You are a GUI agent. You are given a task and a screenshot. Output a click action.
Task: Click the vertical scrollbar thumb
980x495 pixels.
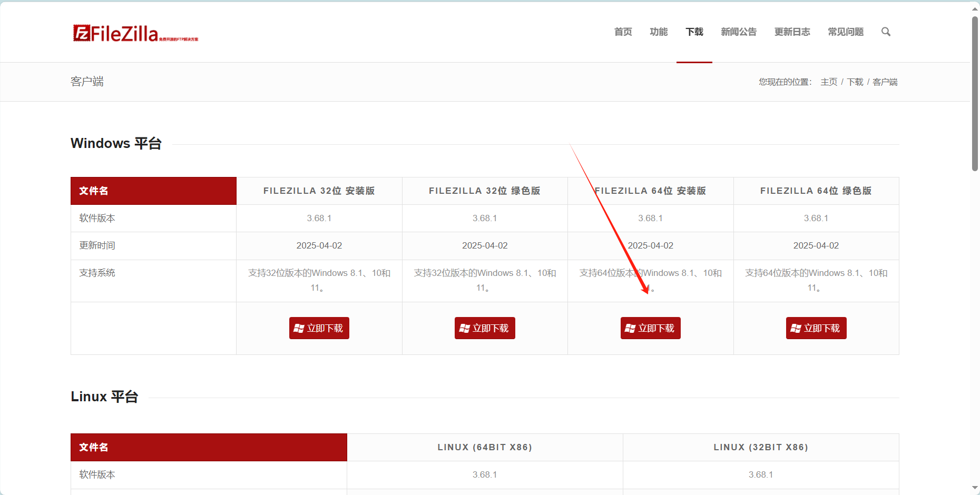[x=975, y=93]
